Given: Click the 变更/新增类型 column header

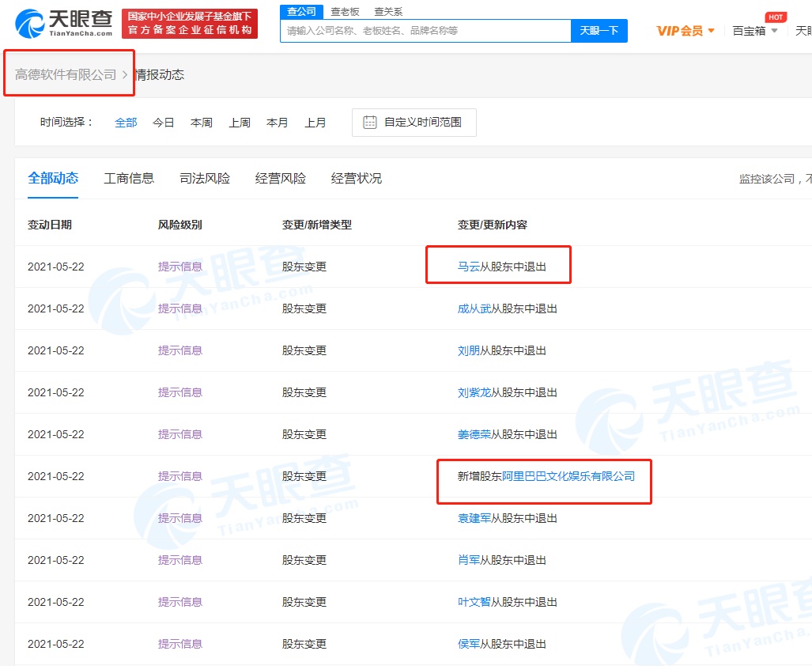Looking at the screenshot, I should (x=317, y=225).
